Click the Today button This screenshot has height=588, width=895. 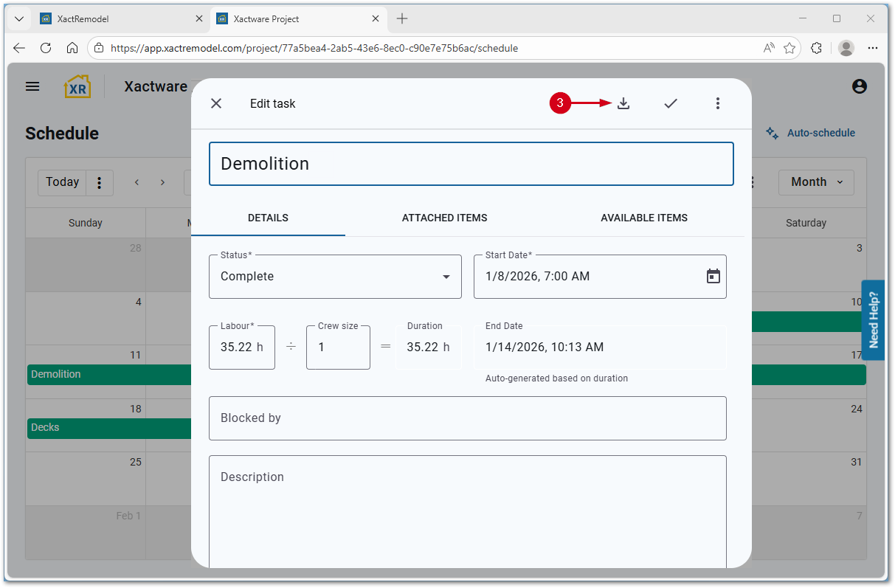click(62, 182)
